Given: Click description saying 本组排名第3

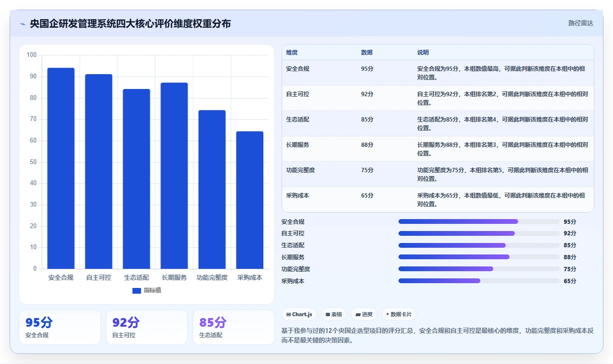Looking at the screenshot, I should tap(503, 149).
